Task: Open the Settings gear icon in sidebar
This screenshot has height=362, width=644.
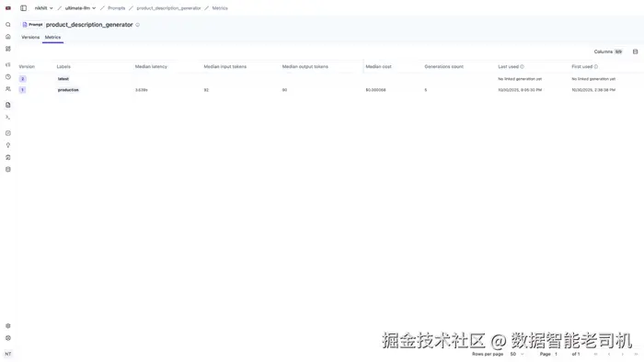Action: click(7, 326)
